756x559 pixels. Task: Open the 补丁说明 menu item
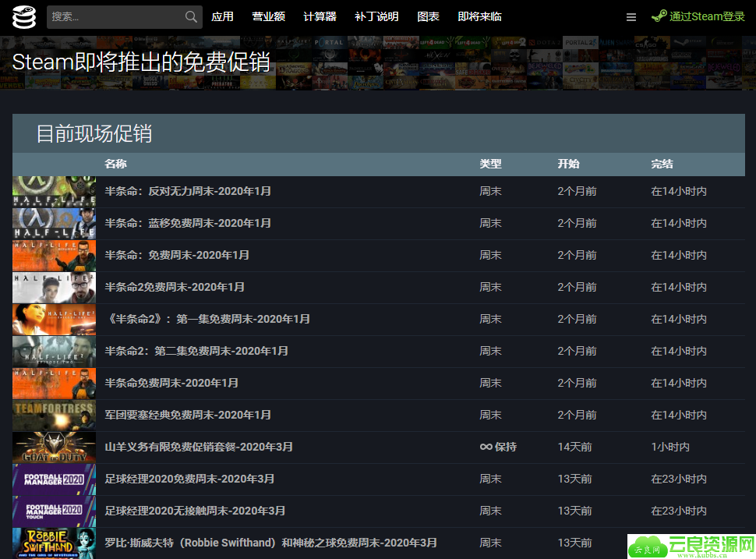[x=376, y=16]
